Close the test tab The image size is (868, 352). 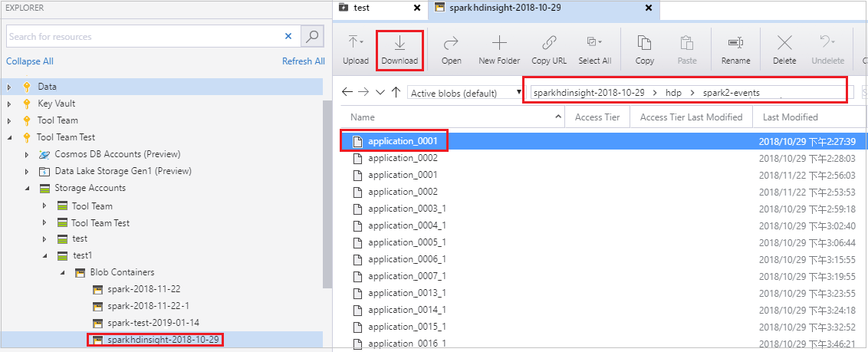tap(417, 8)
